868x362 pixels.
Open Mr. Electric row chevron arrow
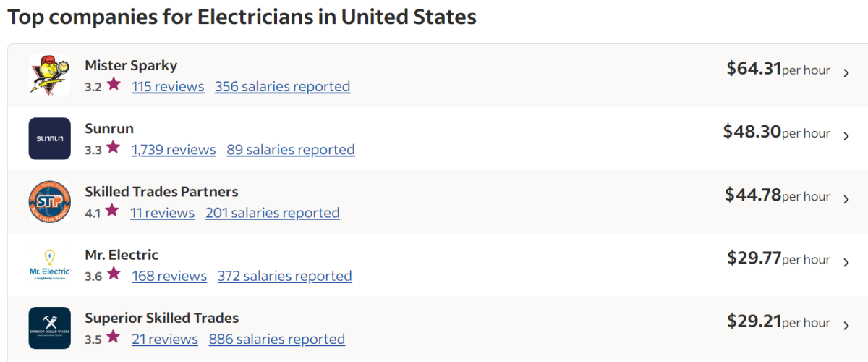coord(846,262)
